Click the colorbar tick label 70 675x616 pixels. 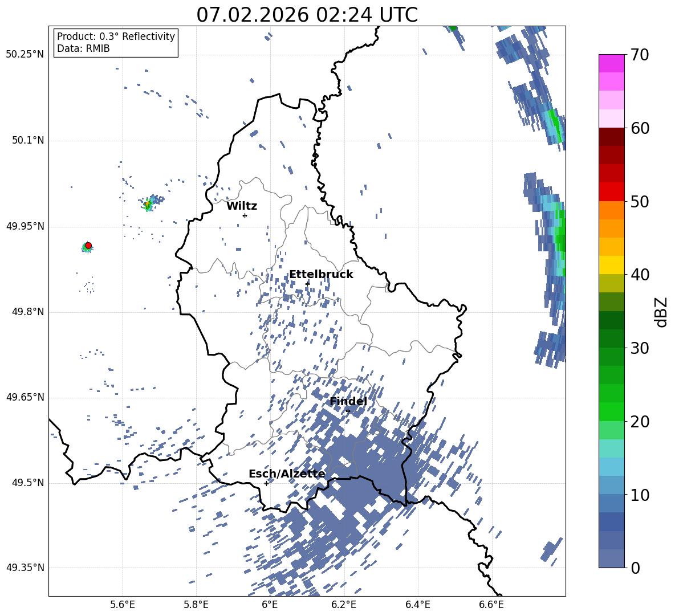pyautogui.click(x=640, y=55)
